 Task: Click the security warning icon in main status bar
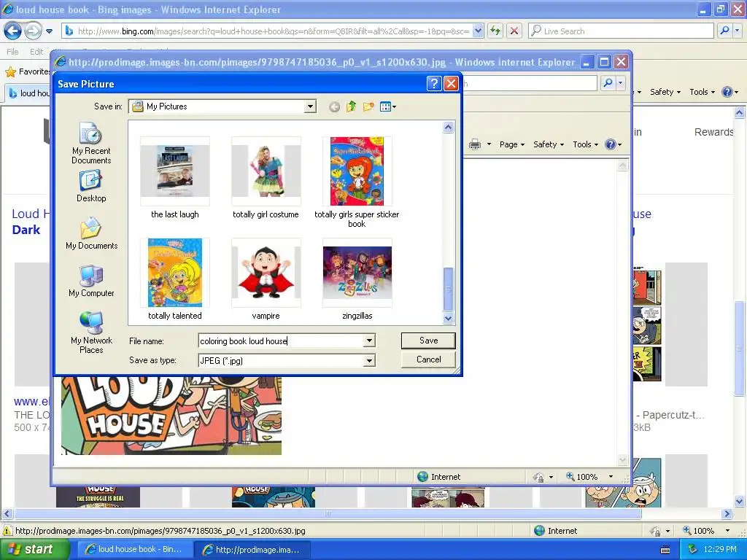7,531
